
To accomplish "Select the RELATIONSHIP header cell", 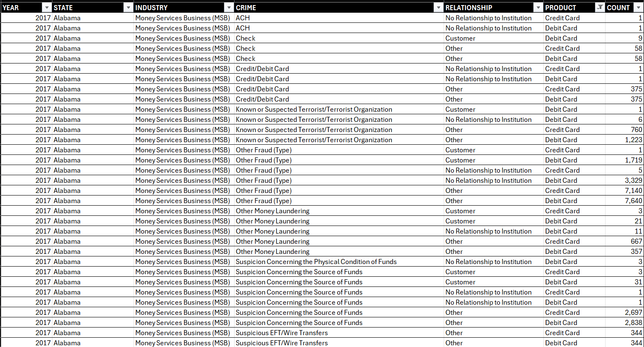I will (494, 8).
